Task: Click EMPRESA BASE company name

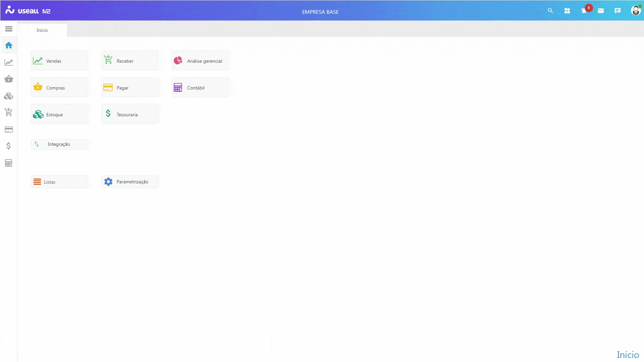Action: pos(320,12)
